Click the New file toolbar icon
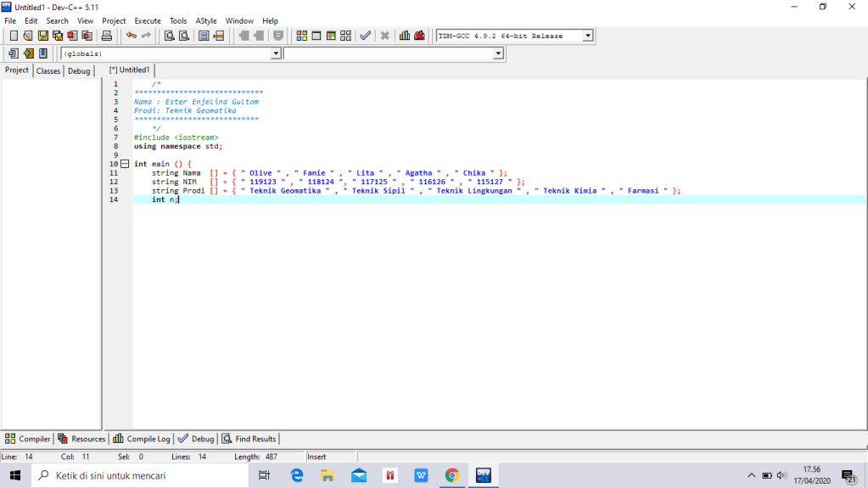This screenshot has width=868, height=488. [14, 36]
